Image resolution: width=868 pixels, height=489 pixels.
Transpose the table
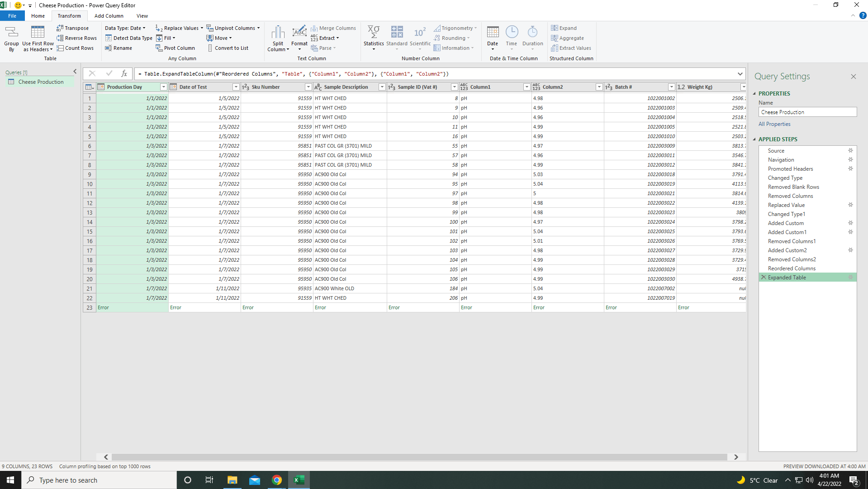click(72, 28)
